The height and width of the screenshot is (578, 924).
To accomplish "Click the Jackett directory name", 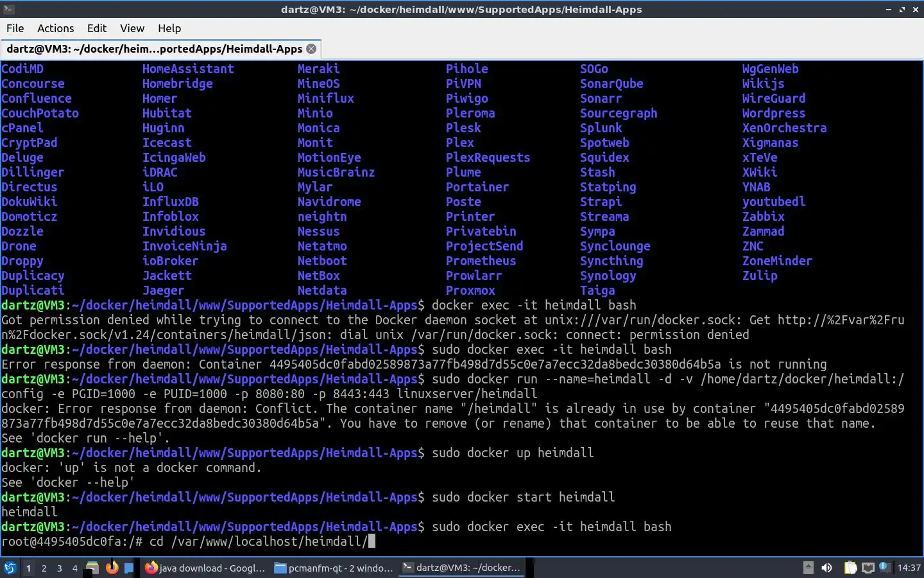I will click(167, 276).
